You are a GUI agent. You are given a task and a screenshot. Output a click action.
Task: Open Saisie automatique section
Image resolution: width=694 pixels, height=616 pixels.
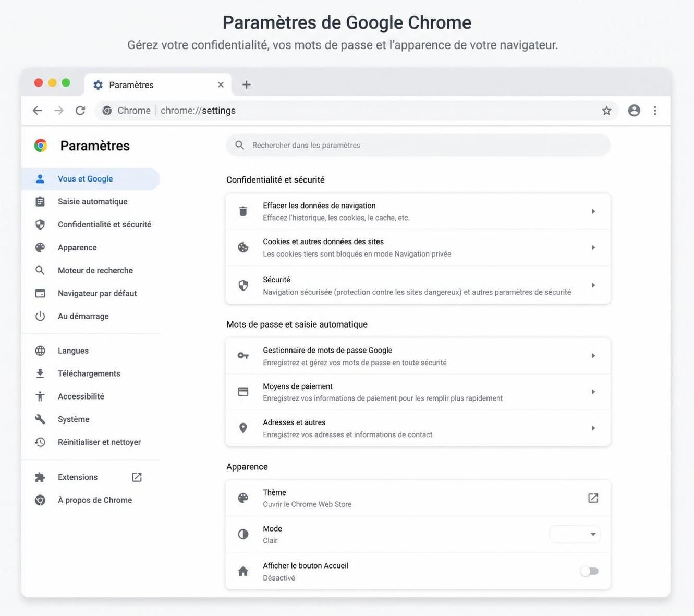[90, 202]
